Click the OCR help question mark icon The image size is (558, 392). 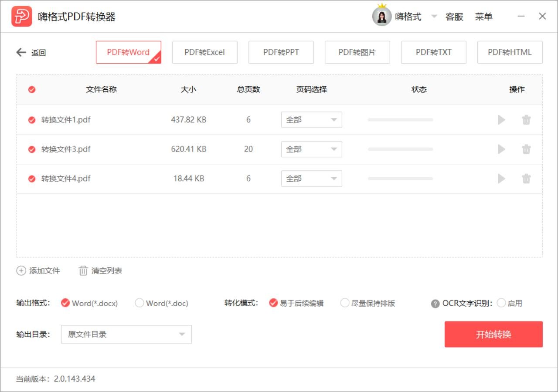pyautogui.click(x=435, y=303)
